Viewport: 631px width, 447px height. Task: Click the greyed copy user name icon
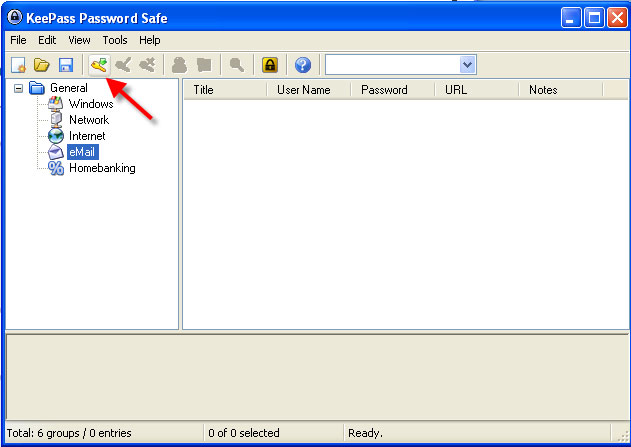(179, 65)
